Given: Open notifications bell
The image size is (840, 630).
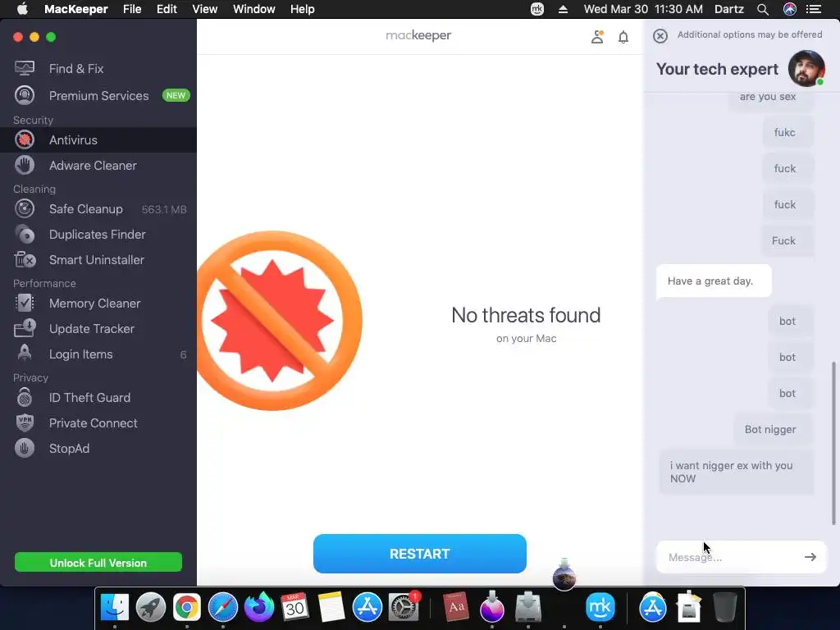Looking at the screenshot, I should tap(623, 37).
